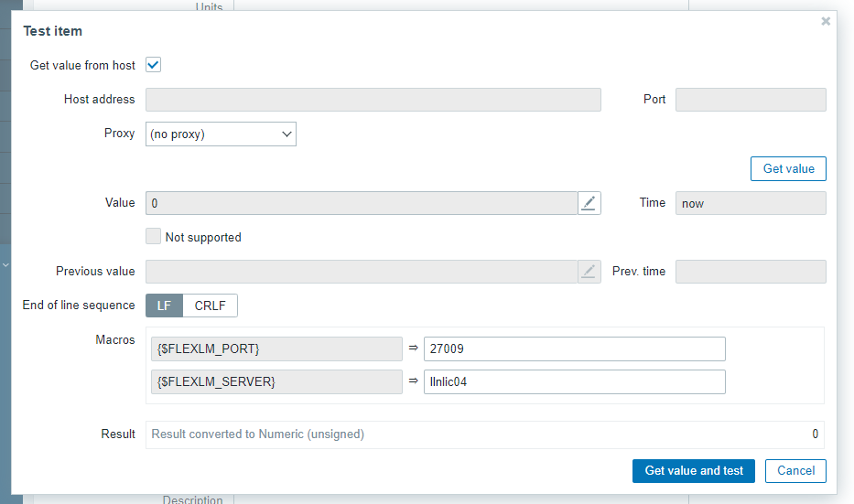Select LF end of line sequence
Screen dimensions: 854x504
(x=164, y=306)
